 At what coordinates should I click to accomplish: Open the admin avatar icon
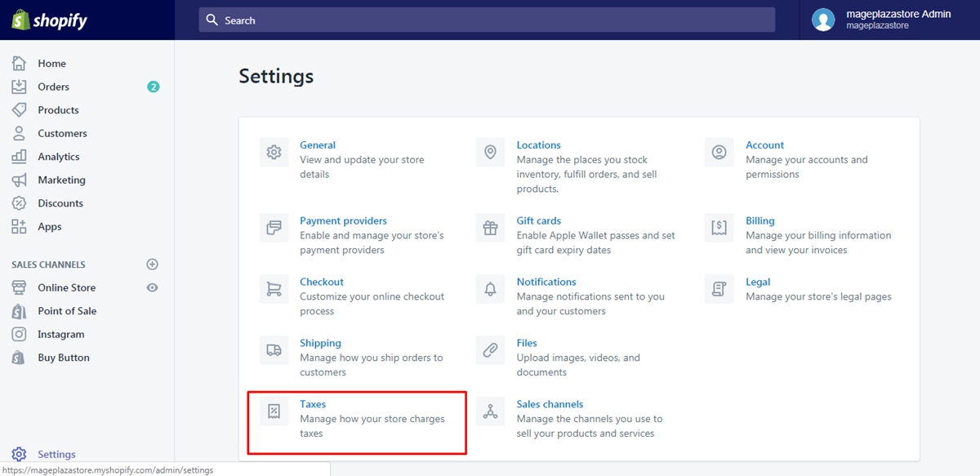(x=823, y=20)
